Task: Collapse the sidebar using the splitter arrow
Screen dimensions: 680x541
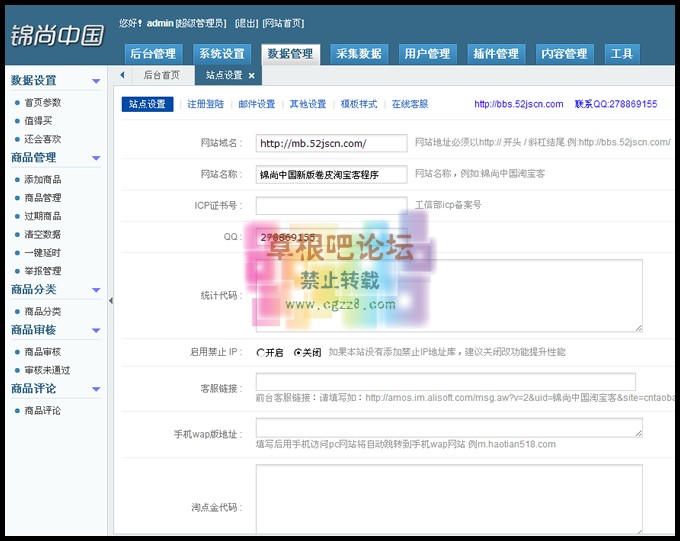Action: (111, 300)
